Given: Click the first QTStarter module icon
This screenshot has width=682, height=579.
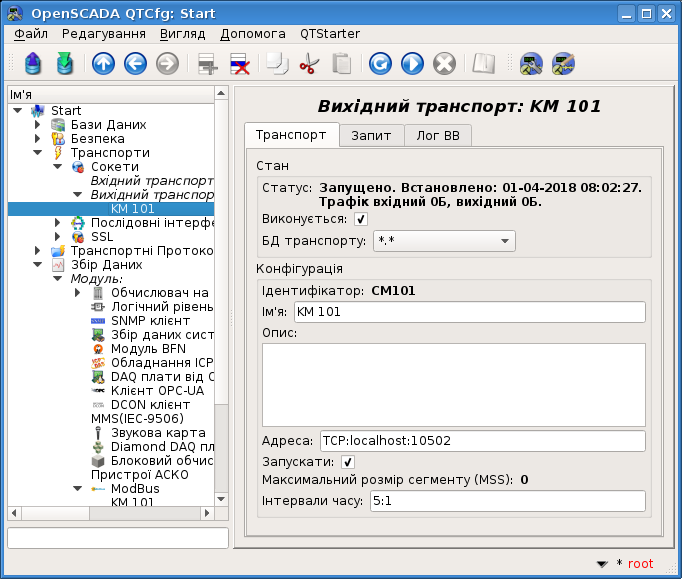Looking at the screenshot, I should 531,64.
